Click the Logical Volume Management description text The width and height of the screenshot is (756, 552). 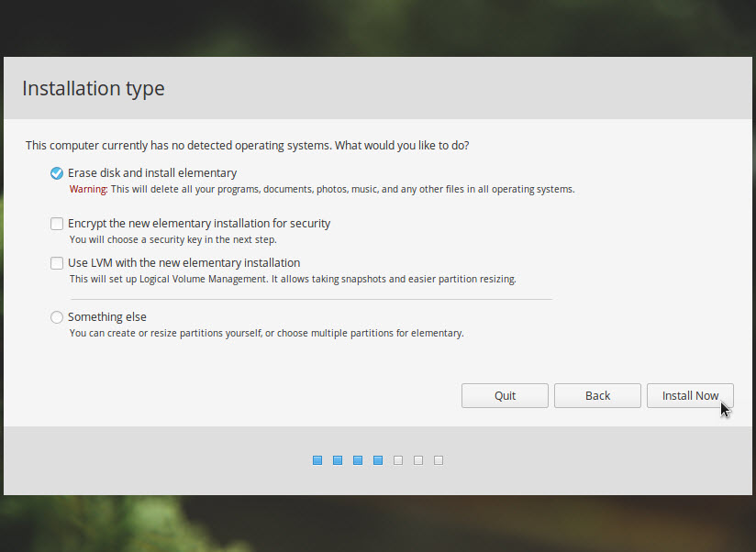pyautogui.click(x=293, y=279)
